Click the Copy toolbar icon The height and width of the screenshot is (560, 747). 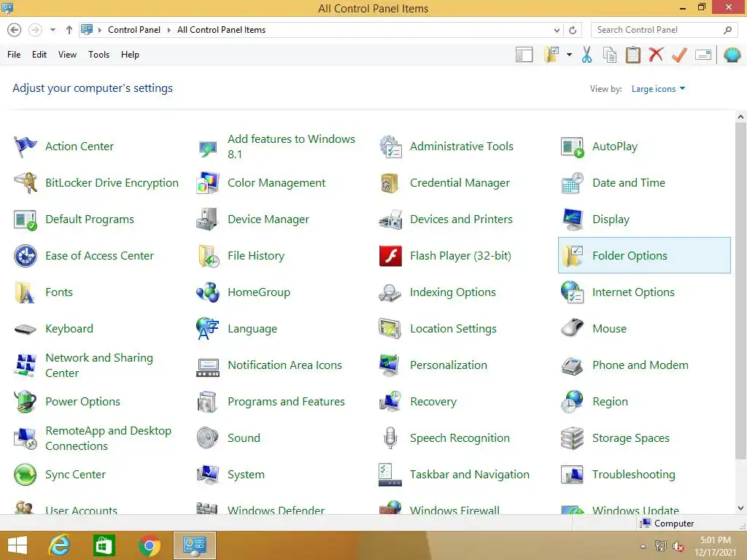pos(610,55)
